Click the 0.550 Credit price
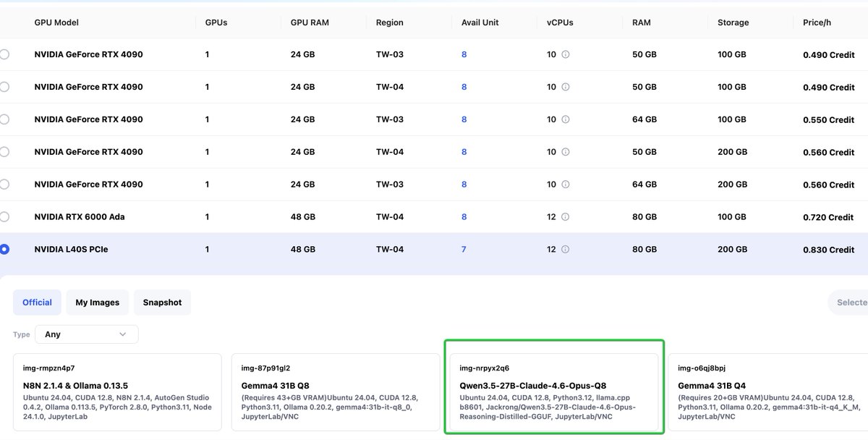 point(829,119)
